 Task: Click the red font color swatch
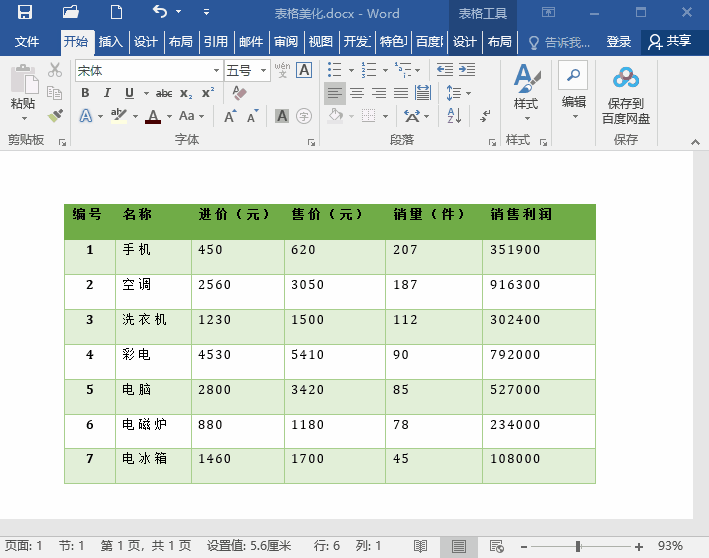click(x=153, y=116)
